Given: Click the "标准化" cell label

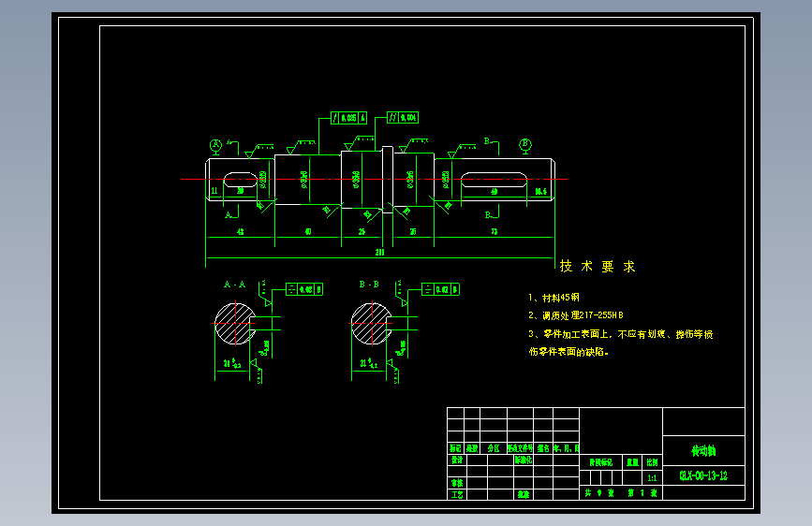Looking at the screenshot, I should (523, 460).
